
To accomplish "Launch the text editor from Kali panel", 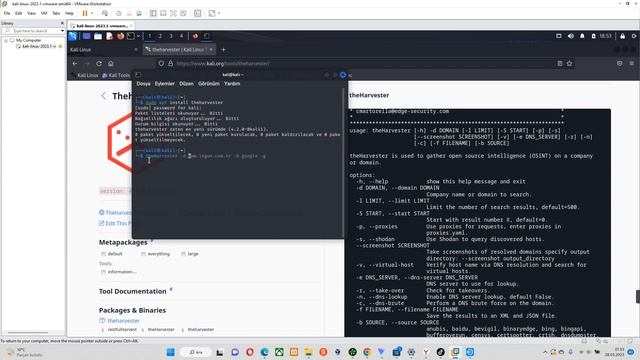I will [x=109, y=36].
